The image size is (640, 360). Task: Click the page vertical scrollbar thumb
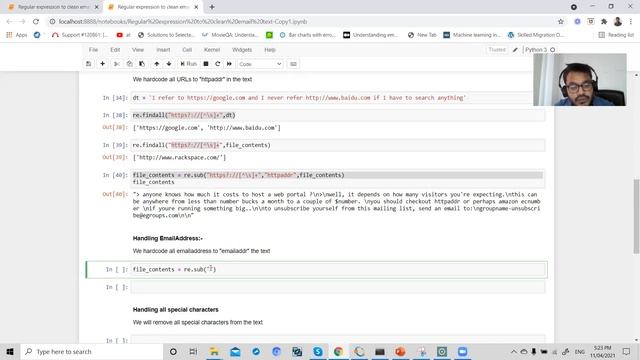[x=636, y=216]
